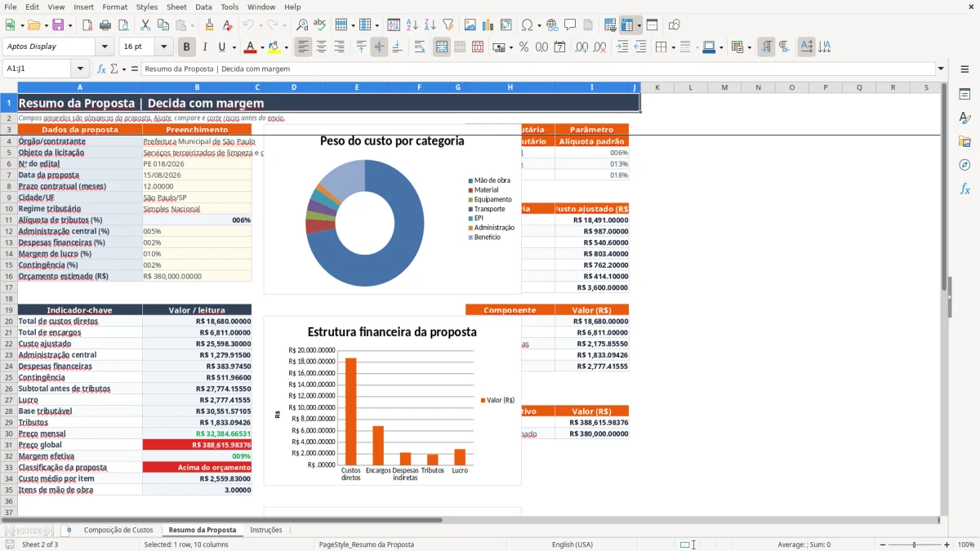Click the Increase Indent icon

622,47
